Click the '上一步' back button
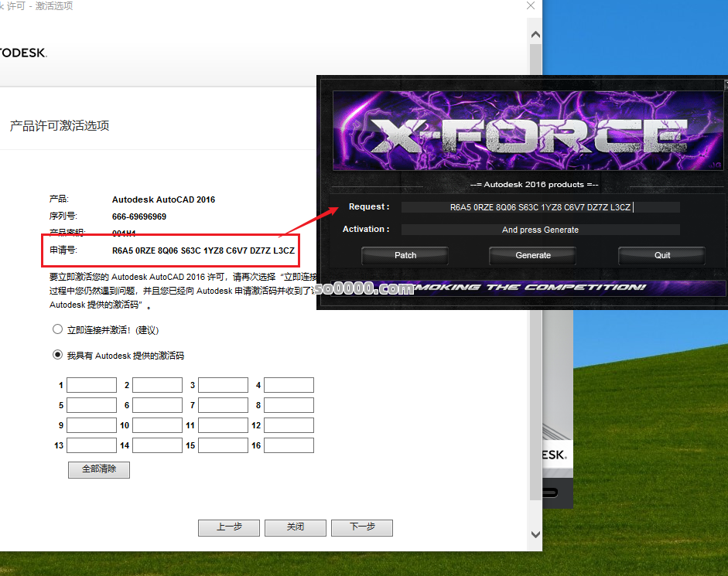Viewport: 728px width, 576px height. pyautogui.click(x=228, y=527)
